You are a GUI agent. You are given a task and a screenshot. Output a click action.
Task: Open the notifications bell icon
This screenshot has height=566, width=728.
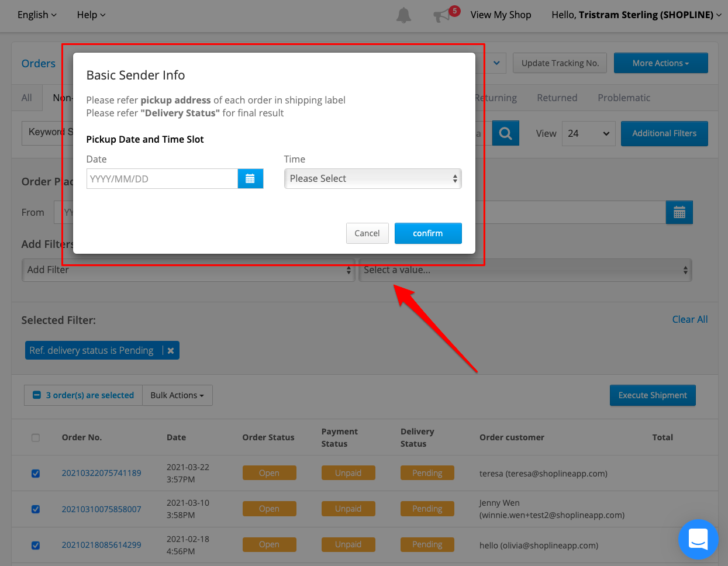click(403, 15)
